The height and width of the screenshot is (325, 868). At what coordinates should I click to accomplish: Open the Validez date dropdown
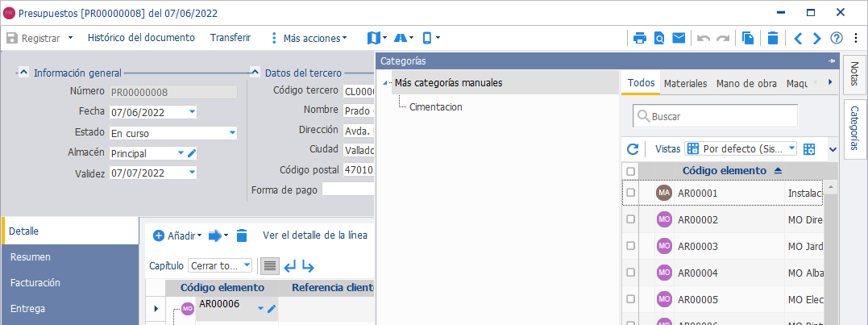click(192, 173)
